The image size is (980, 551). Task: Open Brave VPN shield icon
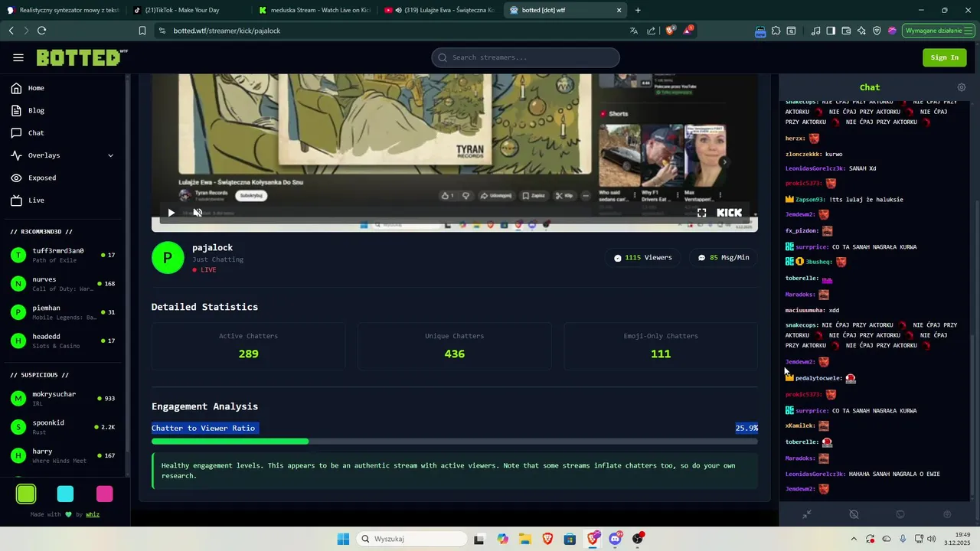pos(877,31)
